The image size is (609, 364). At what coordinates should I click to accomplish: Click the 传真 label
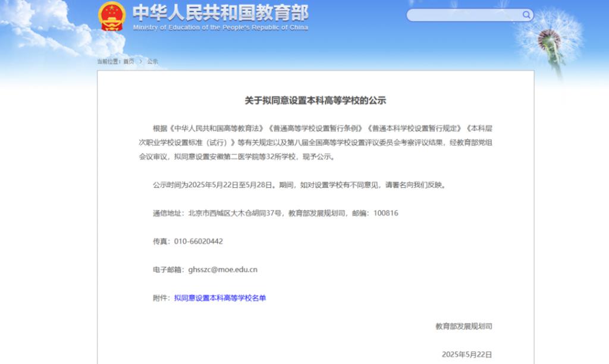(x=162, y=241)
